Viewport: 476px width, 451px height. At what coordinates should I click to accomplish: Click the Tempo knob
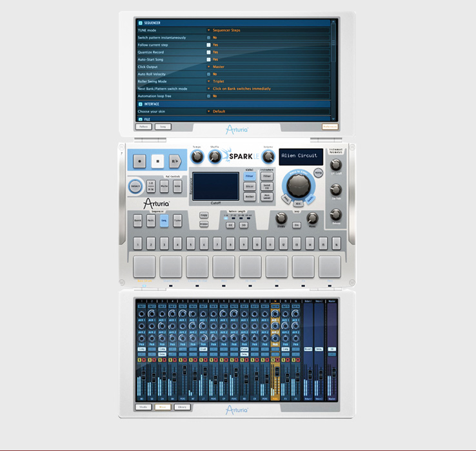[197, 157]
